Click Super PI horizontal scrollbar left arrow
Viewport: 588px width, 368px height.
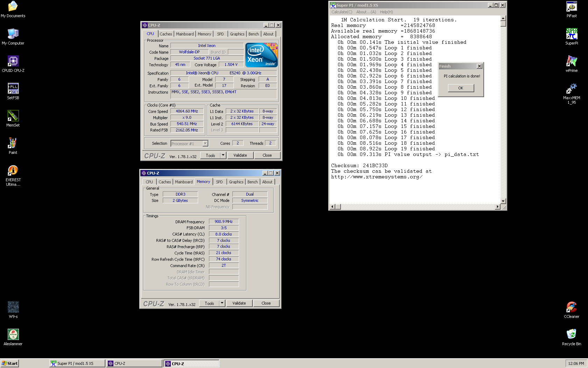(332, 206)
